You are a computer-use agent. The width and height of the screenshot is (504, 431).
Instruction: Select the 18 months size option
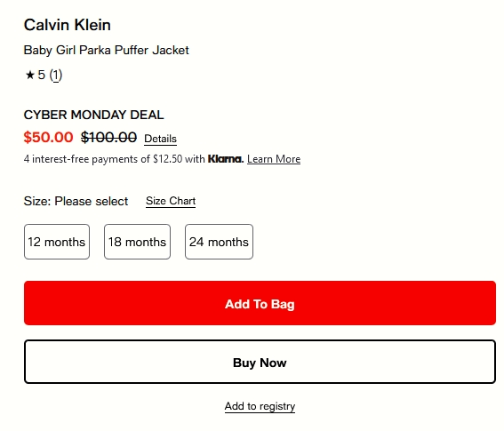[x=137, y=242]
